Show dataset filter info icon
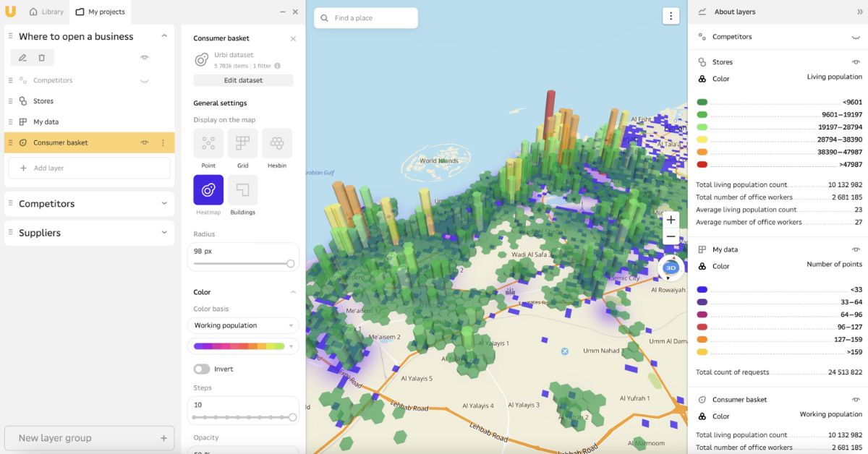Image resolution: width=868 pixels, height=454 pixels. tap(278, 66)
